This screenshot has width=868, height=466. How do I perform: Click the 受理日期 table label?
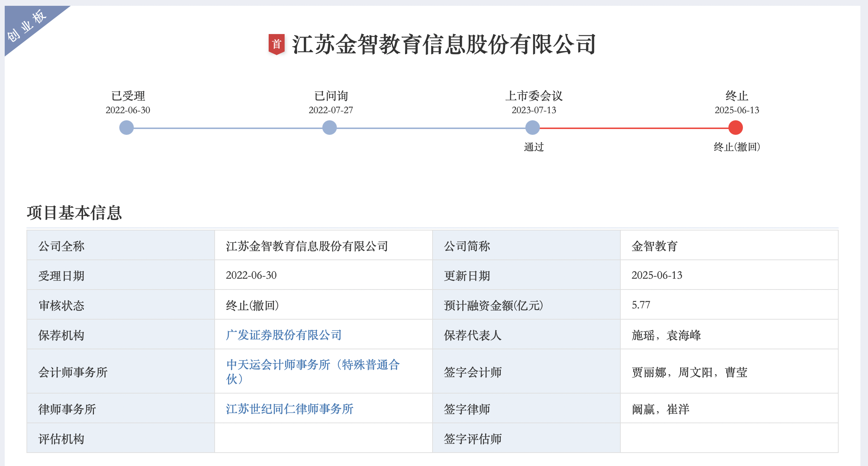[x=61, y=276]
